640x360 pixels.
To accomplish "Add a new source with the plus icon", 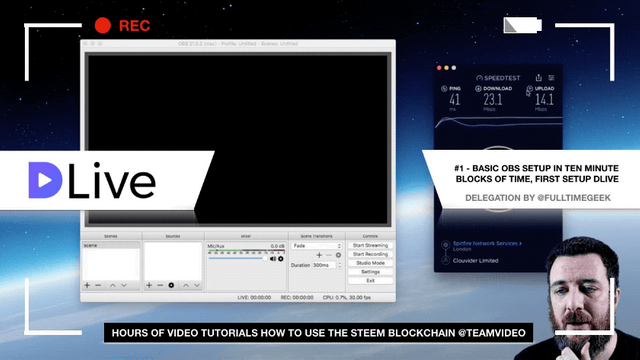I will [149, 285].
